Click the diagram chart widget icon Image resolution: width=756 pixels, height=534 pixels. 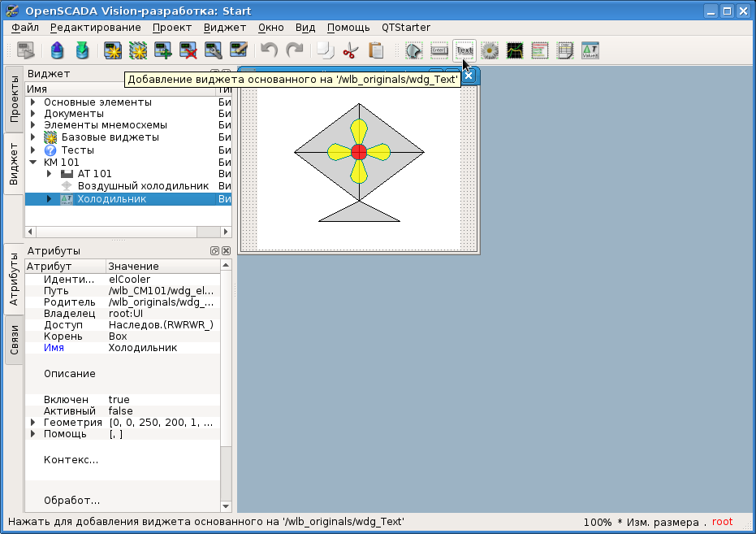click(515, 50)
